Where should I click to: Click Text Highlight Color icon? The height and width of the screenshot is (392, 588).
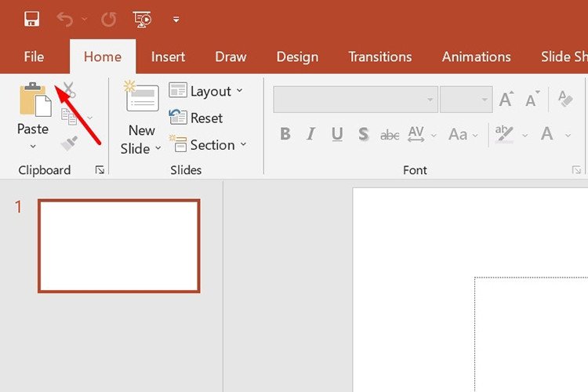tap(504, 134)
